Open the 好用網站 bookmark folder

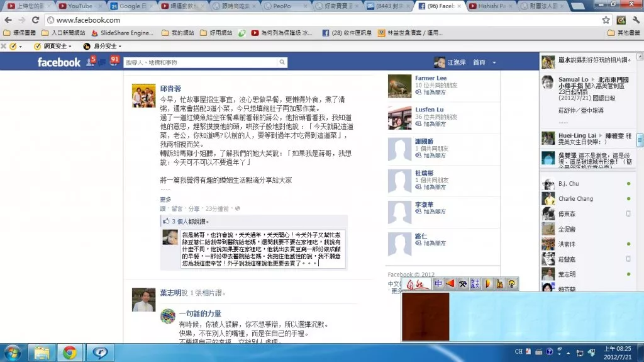click(216, 33)
